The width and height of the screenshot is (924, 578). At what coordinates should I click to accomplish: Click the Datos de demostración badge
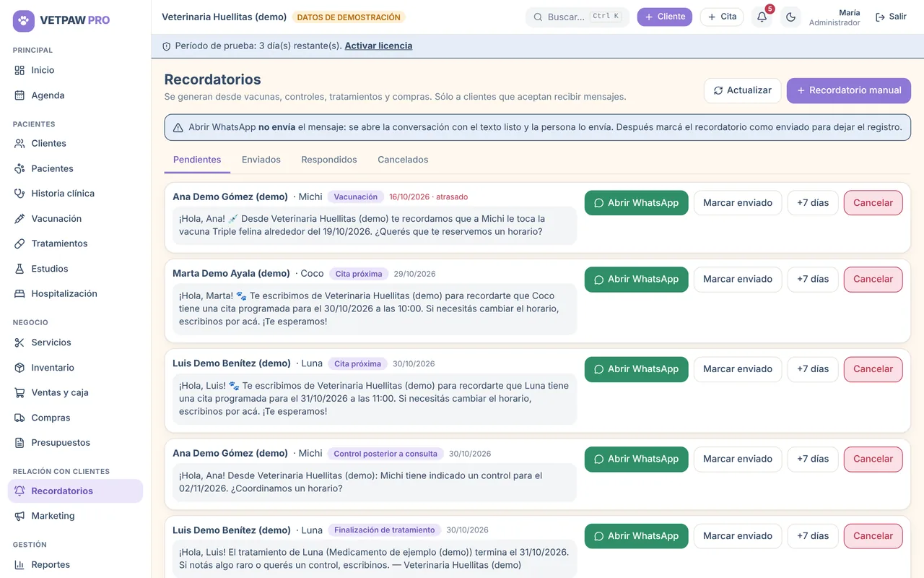click(349, 17)
